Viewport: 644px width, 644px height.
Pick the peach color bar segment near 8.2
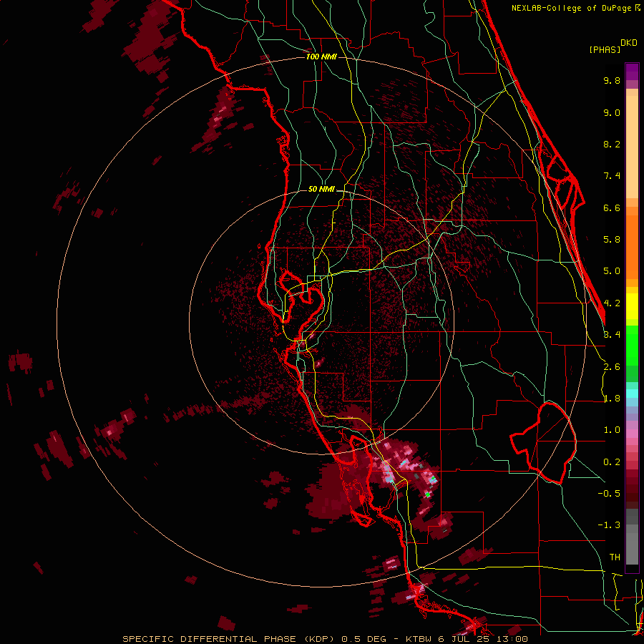632,146
